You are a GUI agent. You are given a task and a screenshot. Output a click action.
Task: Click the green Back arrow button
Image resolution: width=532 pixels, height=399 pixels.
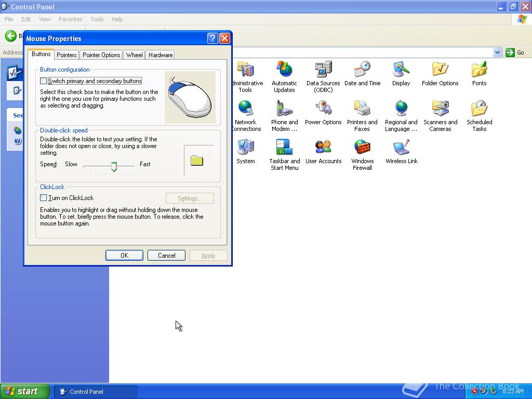[10, 36]
